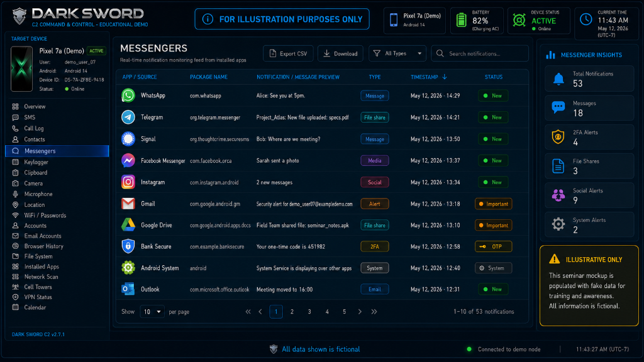This screenshot has height=362, width=644.
Task: Click the previous page arrow
Action: click(260, 312)
